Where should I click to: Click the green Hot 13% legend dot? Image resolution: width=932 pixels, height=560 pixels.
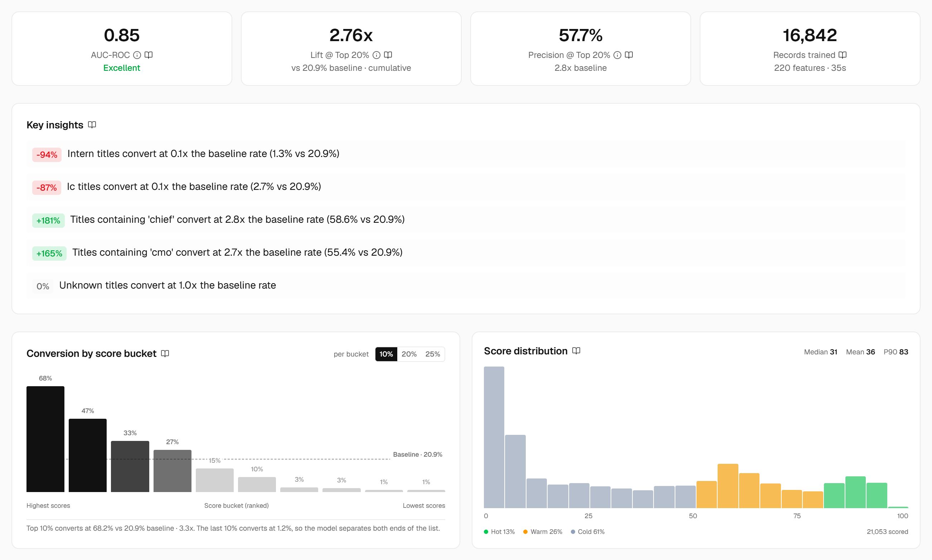coord(486,532)
